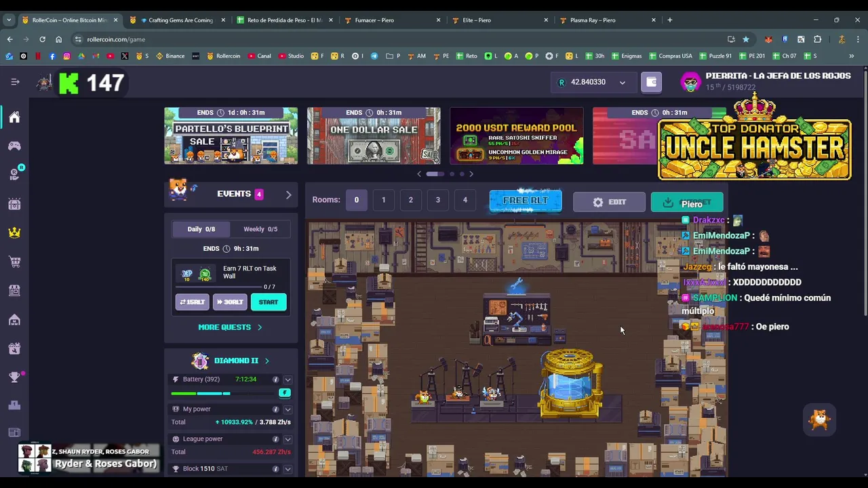Viewport: 868px width, 488px height.
Task: Switch to Crafting Gems browser tab
Action: click(x=176, y=20)
